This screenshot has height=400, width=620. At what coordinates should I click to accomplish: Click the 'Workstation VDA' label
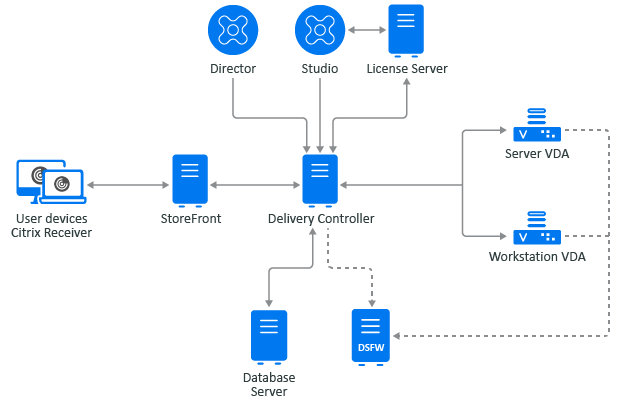pos(537,257)
